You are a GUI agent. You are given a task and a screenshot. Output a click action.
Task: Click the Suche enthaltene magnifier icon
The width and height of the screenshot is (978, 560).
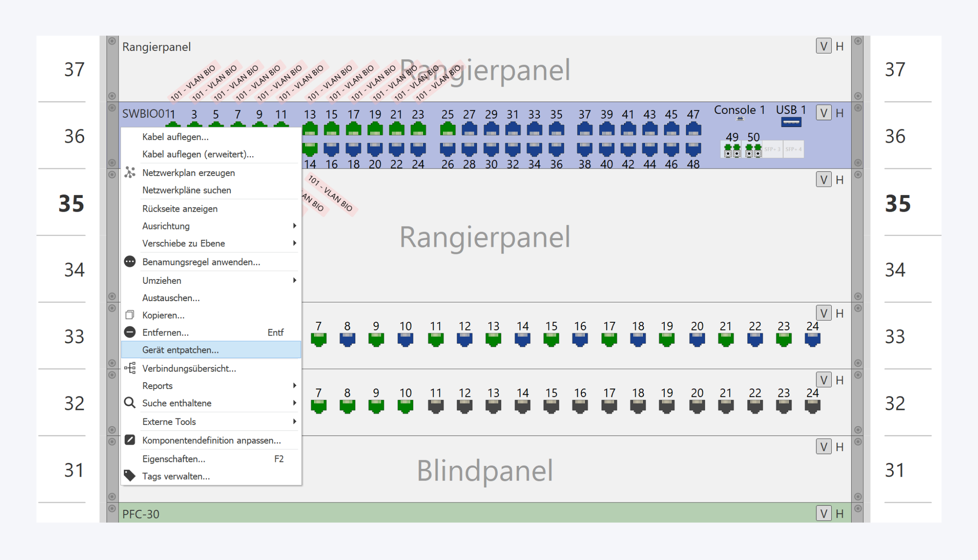(x=130, y=403)
